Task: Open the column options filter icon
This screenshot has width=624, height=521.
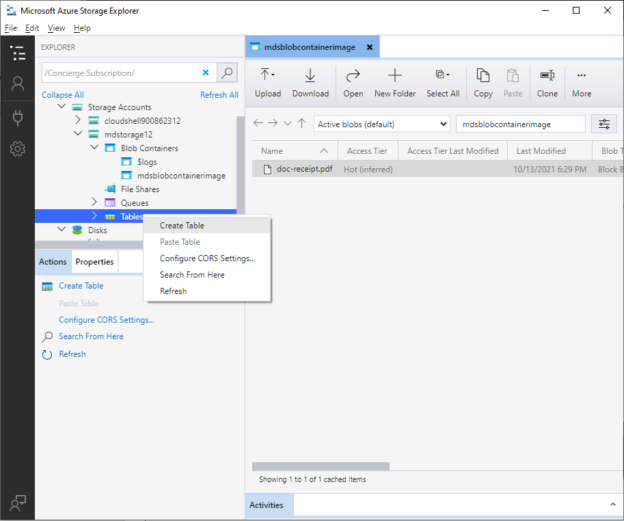Action: [604, 124]
